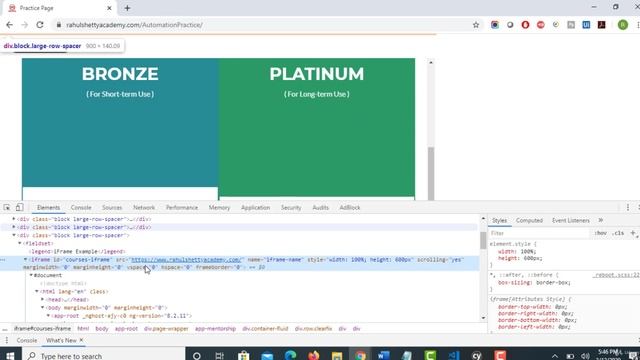Close the What's New drawer tab
The image size is (640, 360).
[x=81, y=340]
